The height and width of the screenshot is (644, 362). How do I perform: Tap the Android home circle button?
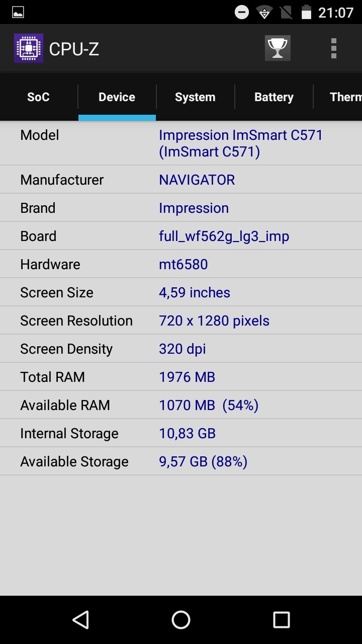(x=181, y=620)
